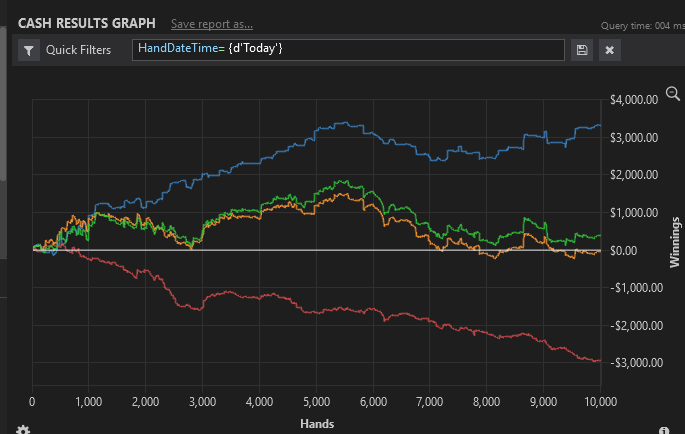Screen dimensions: 685x434
Task: Click the $4,000.00 axis label
Action: pyautogui.click(x=634, y=100)
